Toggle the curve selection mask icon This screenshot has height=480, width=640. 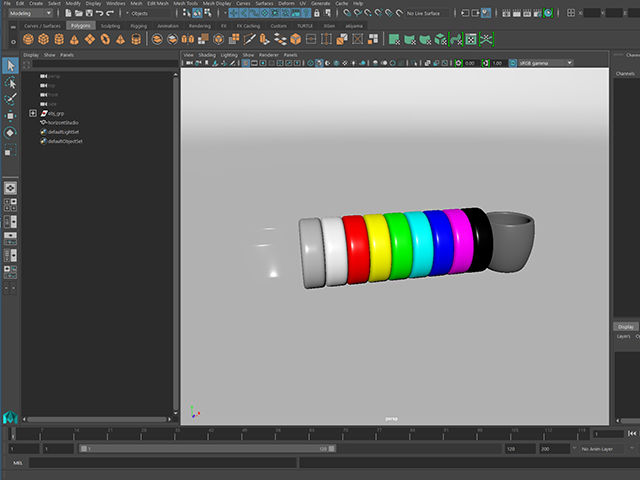[x=254, y=13]
